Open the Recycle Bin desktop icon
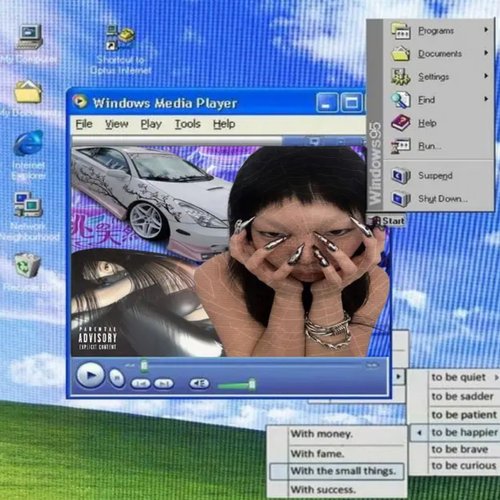This screenshot has width=500, height=500. click(x=28, y=265)
